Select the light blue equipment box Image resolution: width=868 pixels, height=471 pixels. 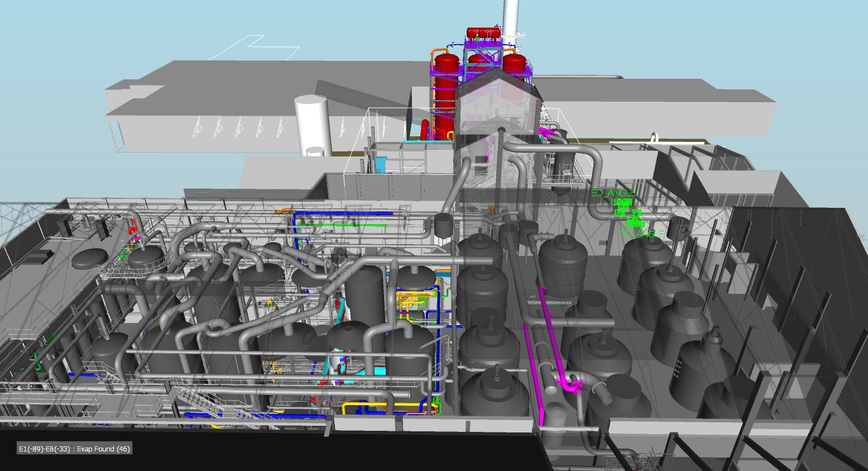(x=381, y=165)
